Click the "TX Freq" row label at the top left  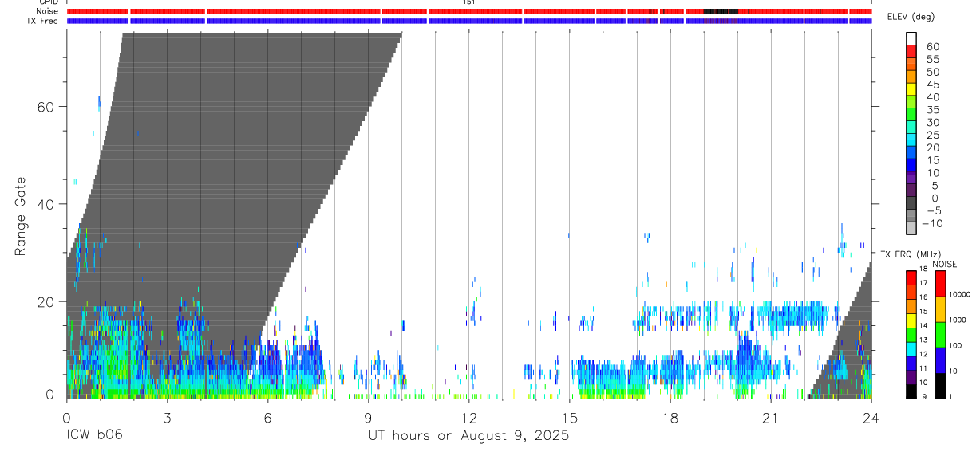43,21
